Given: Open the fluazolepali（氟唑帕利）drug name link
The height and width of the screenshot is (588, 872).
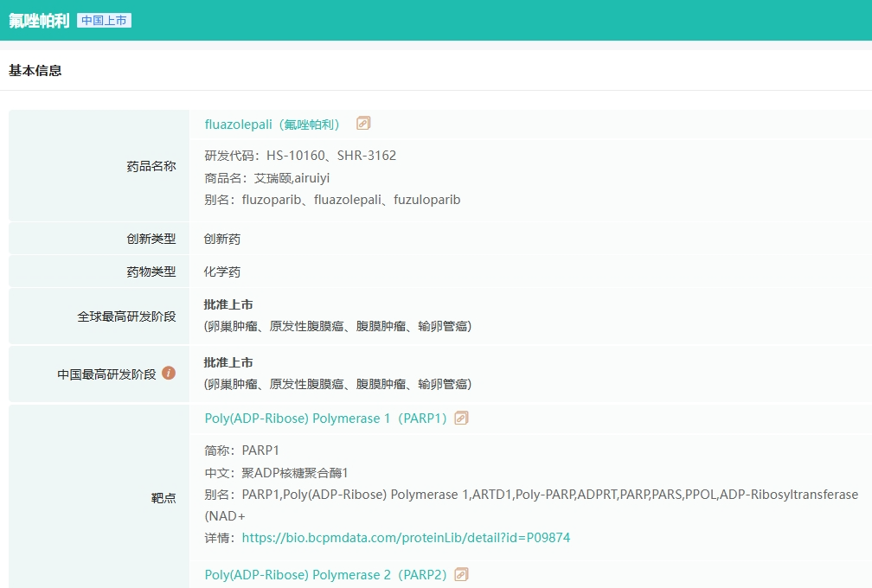Looking at the screenshot, I should [274, 125].
